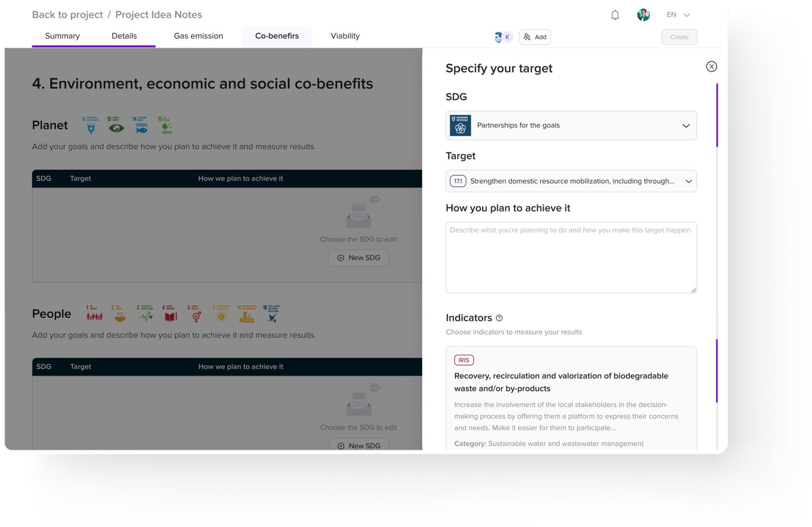Open the user profile avatar
The image size is (812, 527).
643,15
